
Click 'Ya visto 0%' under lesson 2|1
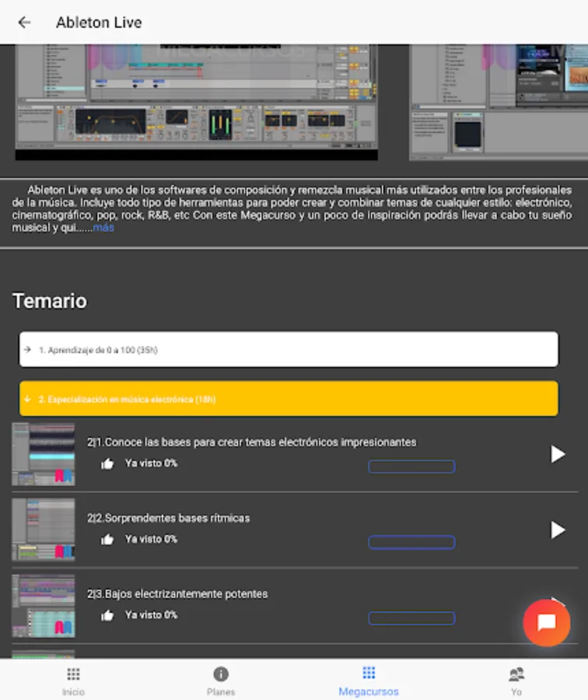click(x=151, y=464)
